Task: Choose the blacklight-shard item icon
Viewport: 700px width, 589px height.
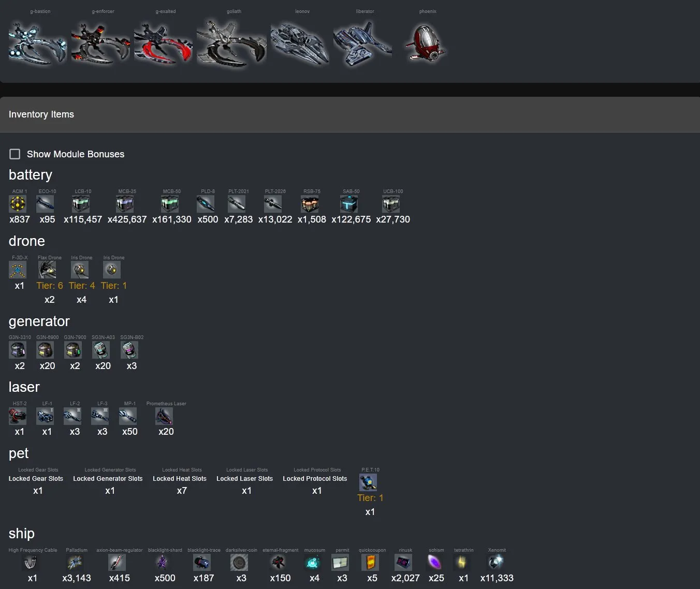Action: tap(163, 563)
